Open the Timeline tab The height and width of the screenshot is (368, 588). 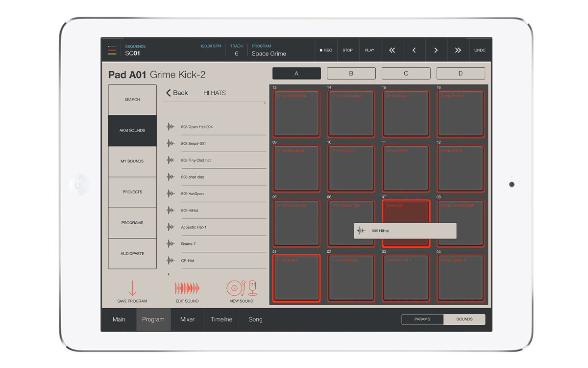coord(221,319)
